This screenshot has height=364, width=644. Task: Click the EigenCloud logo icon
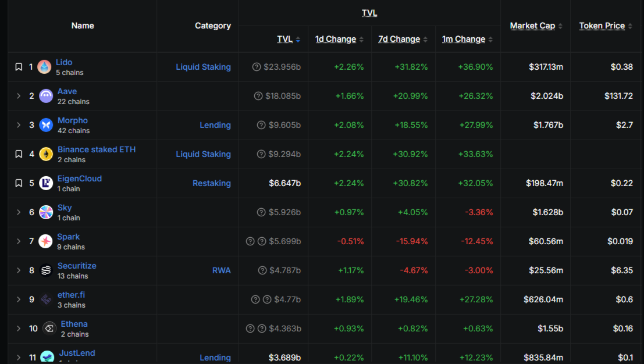(46, 183)
